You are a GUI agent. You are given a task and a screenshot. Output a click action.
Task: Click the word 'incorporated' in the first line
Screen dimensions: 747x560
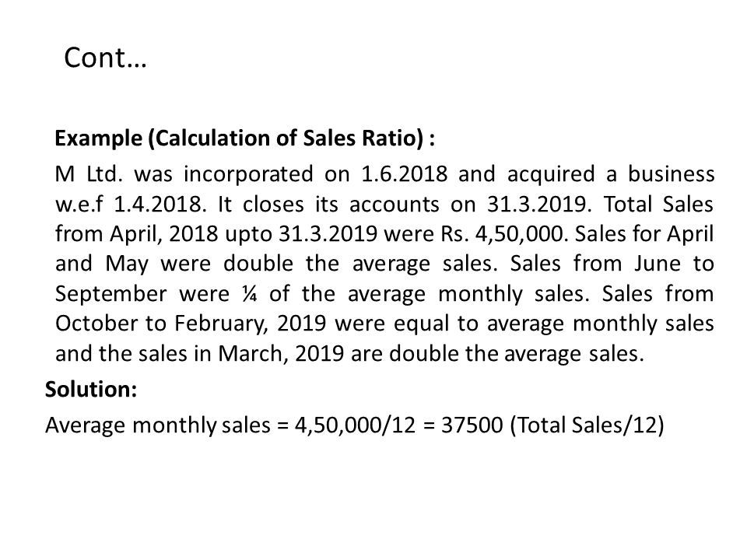[x=248, y=174]
